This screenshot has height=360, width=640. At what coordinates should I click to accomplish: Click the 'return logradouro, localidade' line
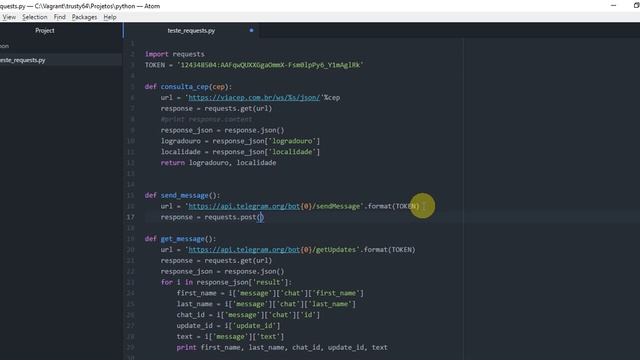pyautogui.click(x=218, y=162)
